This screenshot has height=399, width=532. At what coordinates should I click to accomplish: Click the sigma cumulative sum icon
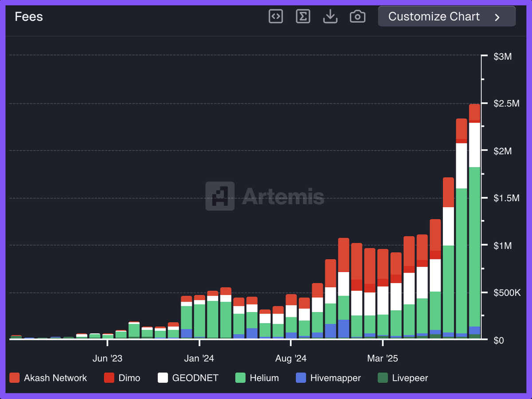coord(303,17)
